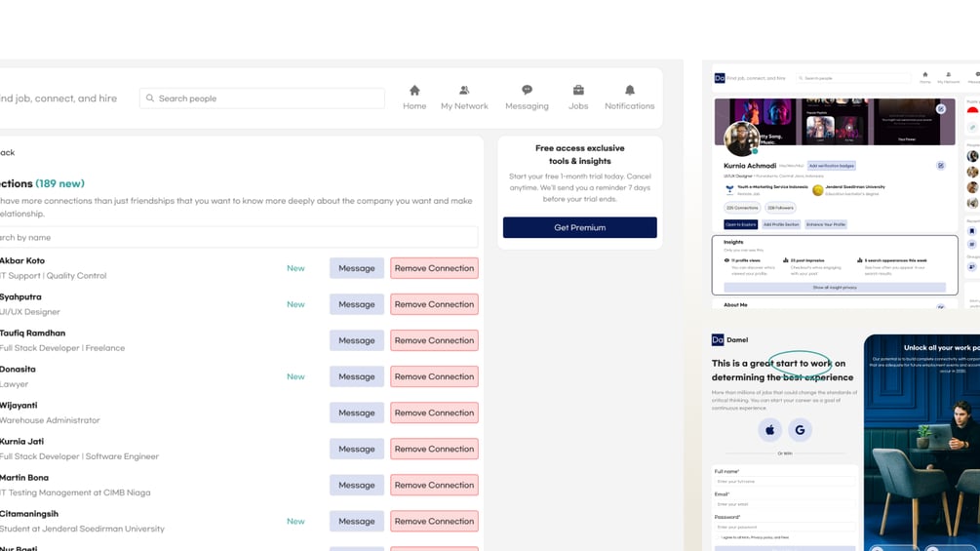Click the Password input on sign-up form

784,527
